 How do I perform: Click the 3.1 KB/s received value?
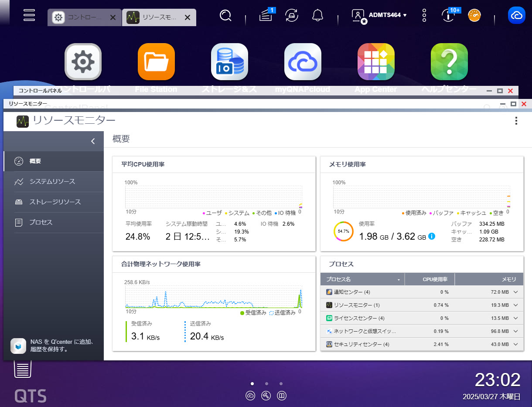(145, 336)
